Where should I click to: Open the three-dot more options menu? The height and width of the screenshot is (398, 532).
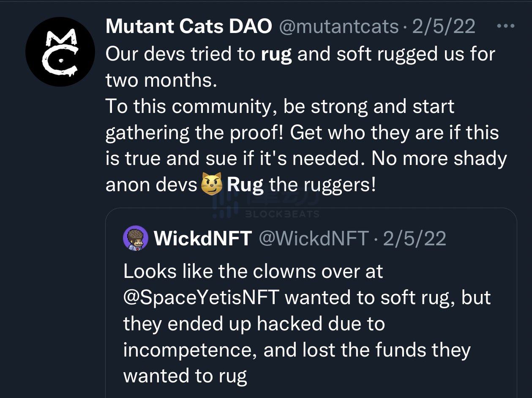click(506, 26)
